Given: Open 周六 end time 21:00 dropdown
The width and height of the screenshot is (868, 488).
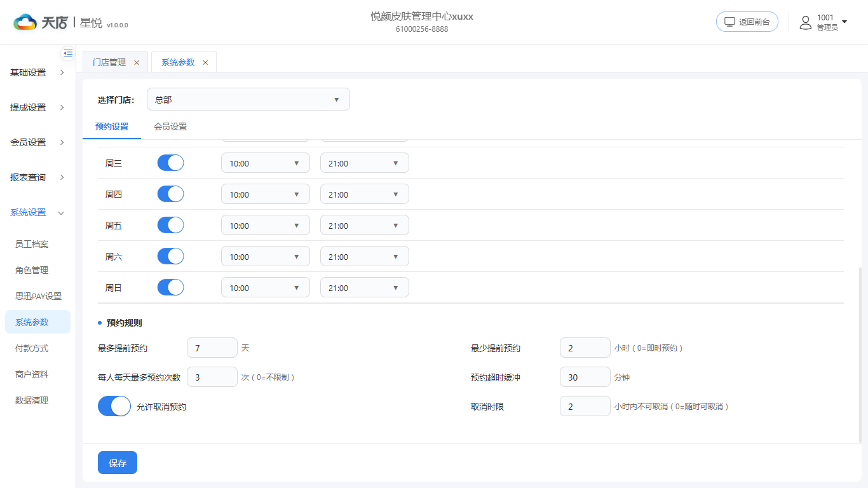Looking at the screenshot, I should (365, 256).
